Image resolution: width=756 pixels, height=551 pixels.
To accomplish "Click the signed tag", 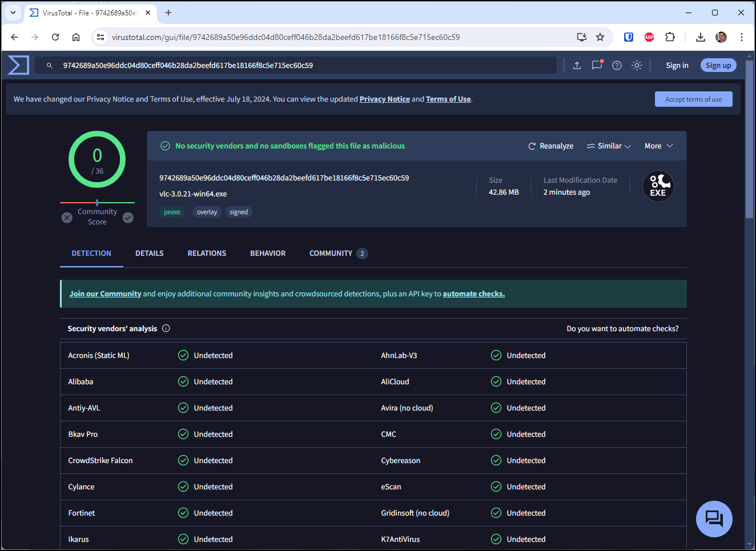I will coord(239,212).
